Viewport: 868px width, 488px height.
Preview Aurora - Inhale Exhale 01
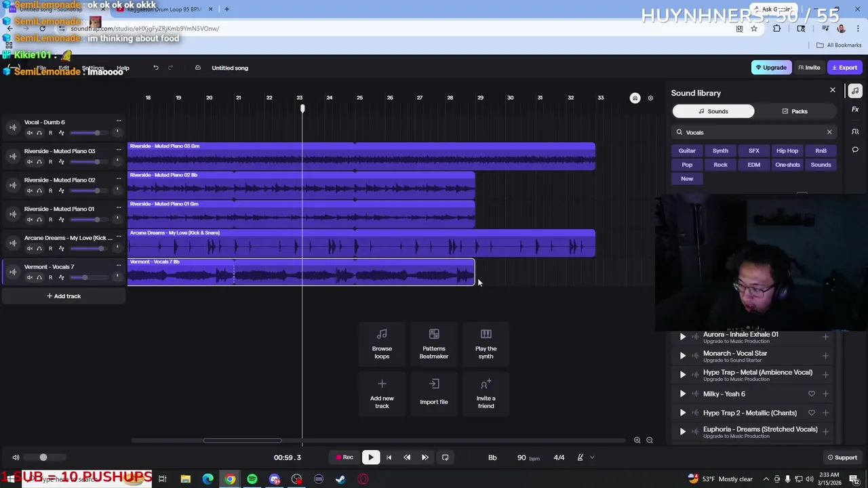click(683, 336)
